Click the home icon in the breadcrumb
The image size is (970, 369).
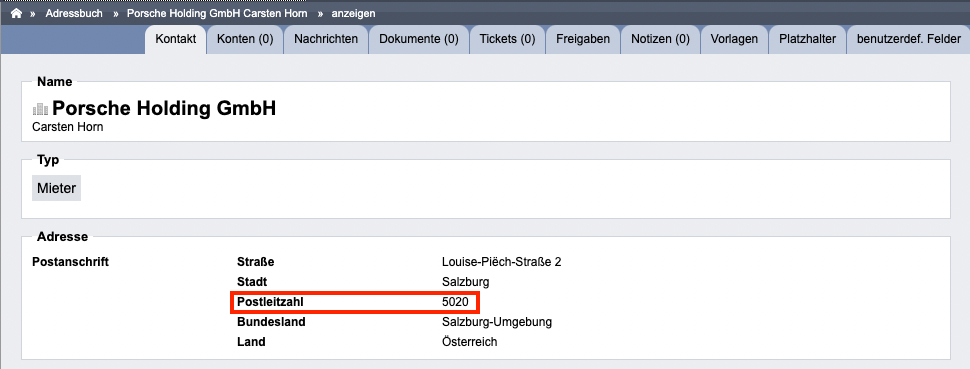16,13
